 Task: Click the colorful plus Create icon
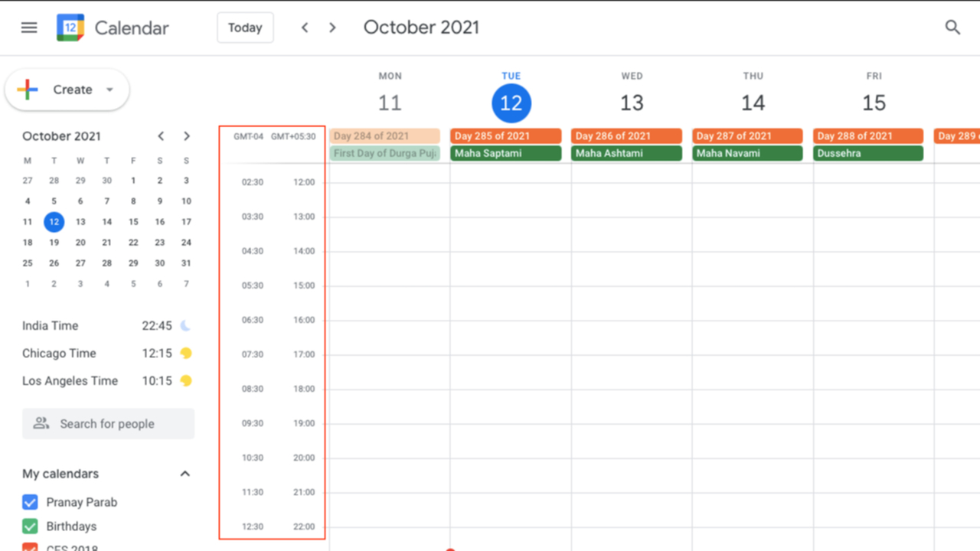pyautogui.click(x=28, y=90)
